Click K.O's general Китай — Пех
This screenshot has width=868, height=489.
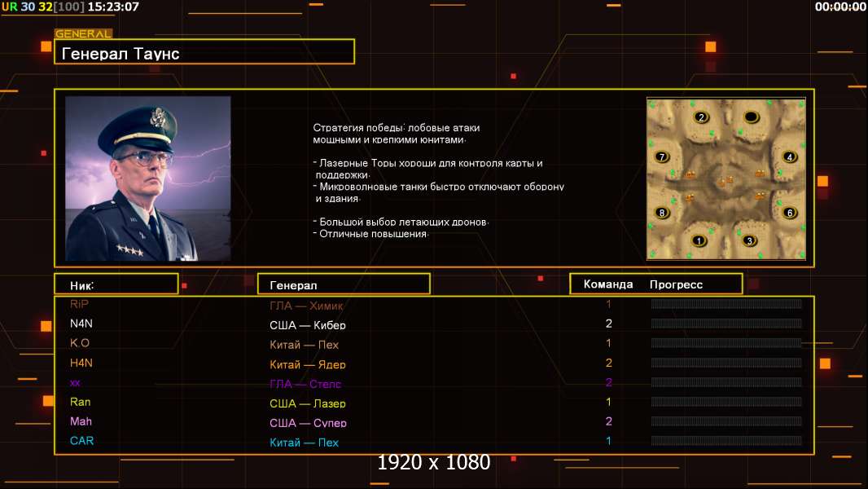tap(304, 345)
